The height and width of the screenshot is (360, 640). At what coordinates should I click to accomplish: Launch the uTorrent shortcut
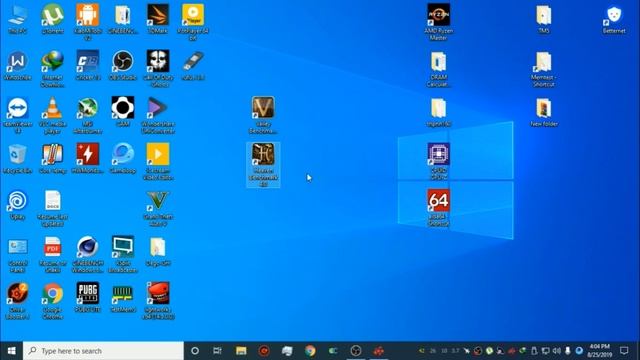tap(53, 20)
